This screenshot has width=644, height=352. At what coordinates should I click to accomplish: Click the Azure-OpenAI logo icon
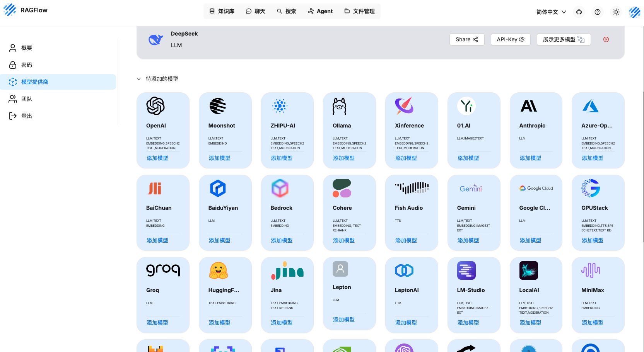[591, 106]
